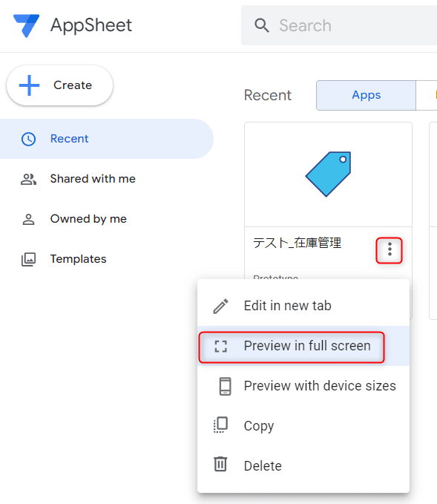Click the blue tag app thumbnail
This screenshot has width=437, height=504.
328,174
